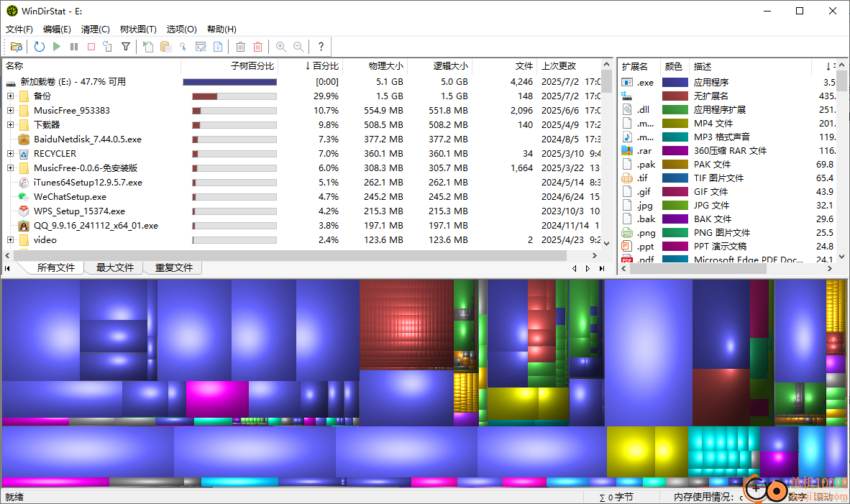The image size is (850, 504).
Task: Click the refresh all icon
Action: pos(39,47)
